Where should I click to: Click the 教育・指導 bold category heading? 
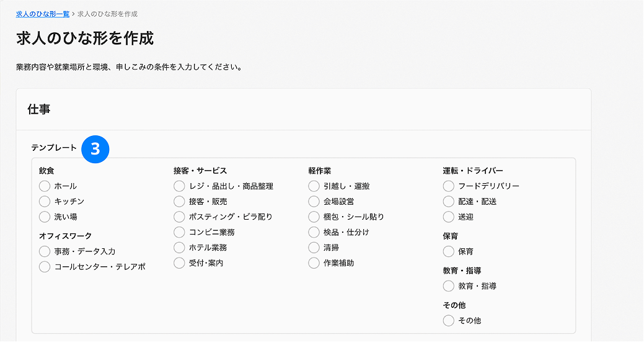click(x=462, y=271)
